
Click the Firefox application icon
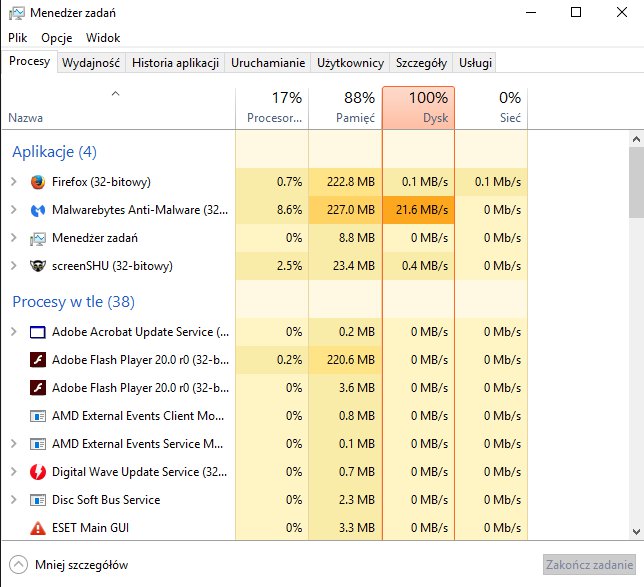coord(38,182)
